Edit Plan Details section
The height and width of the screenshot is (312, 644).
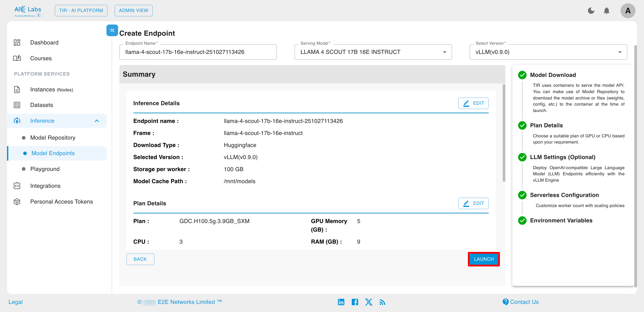[473, 203]
